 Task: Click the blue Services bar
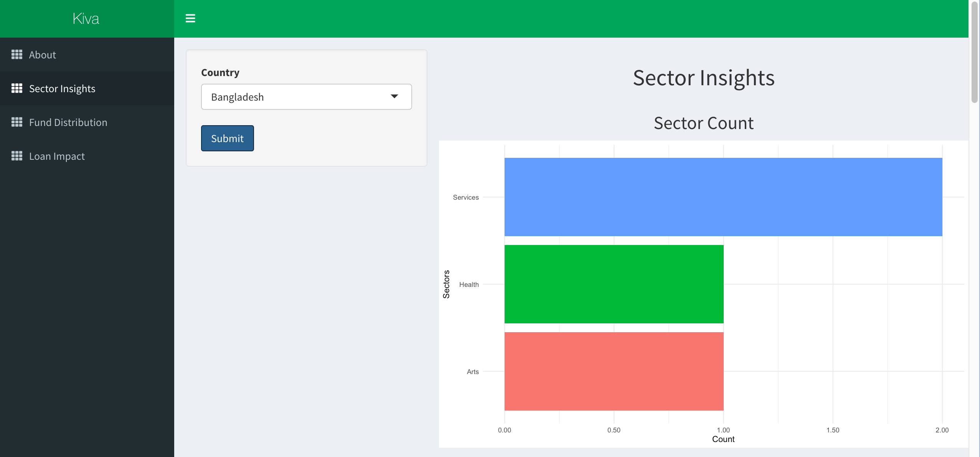tap(723, 197)
